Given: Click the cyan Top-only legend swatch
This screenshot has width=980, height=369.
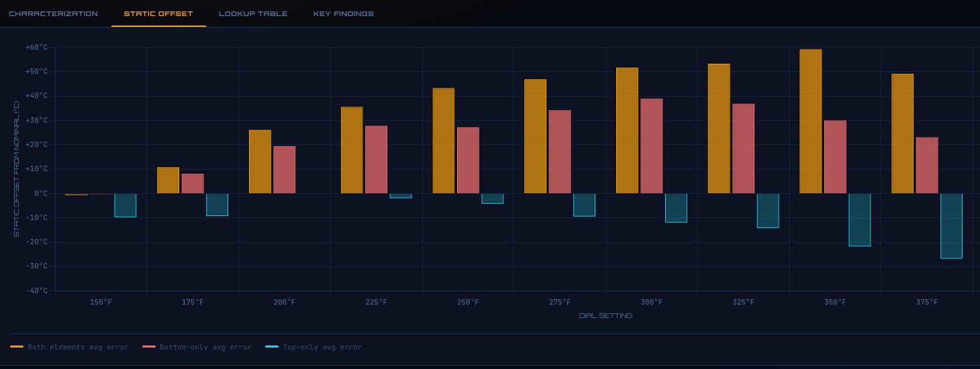Looking at the screenshot, I should click(272, 347).
